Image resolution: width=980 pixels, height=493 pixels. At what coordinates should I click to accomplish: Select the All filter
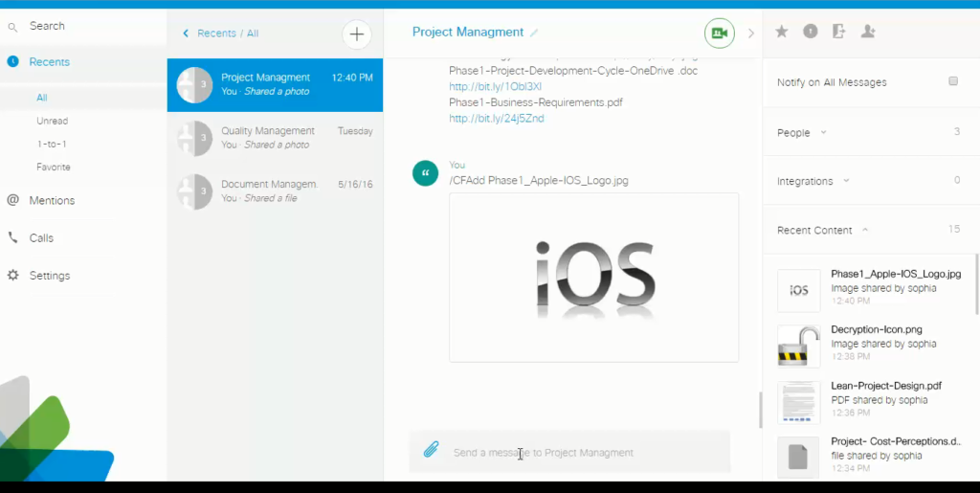tap(42, 98)
